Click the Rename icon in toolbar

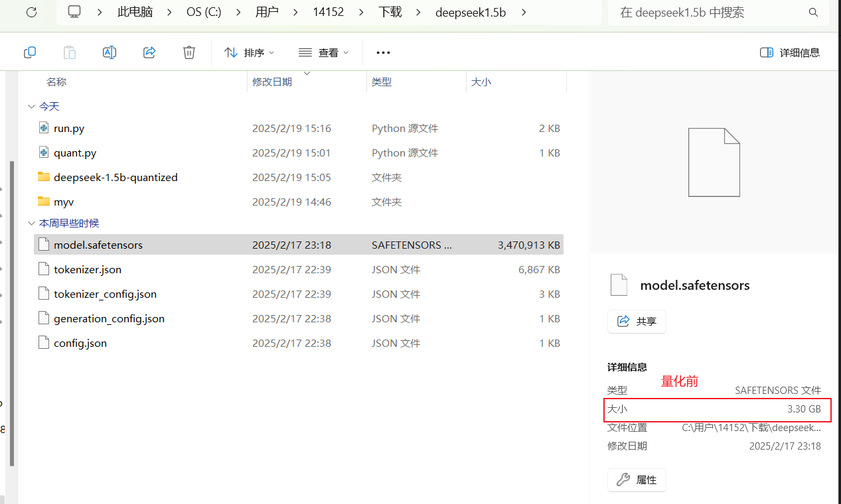(110, 52)
